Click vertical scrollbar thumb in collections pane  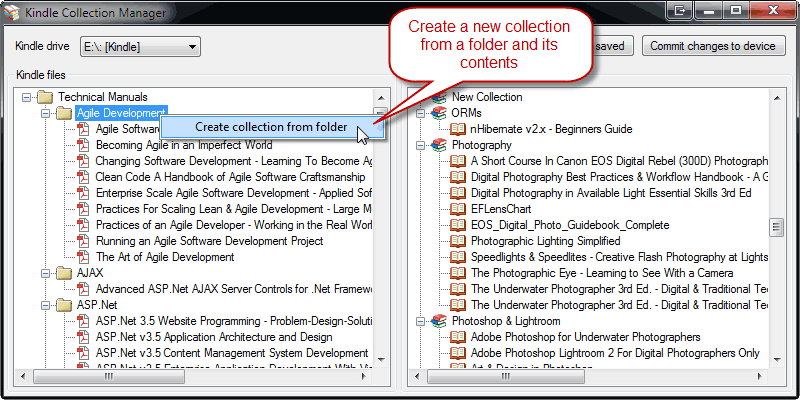tap(777, 227)
